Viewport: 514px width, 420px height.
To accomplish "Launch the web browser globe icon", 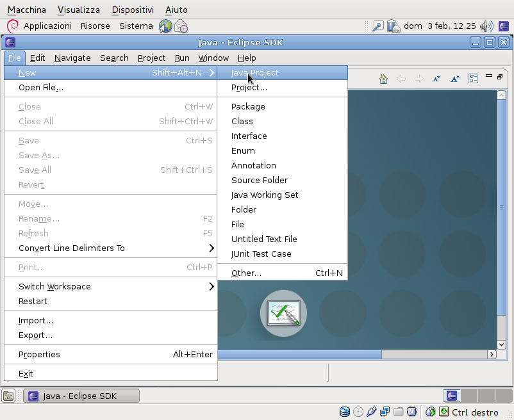I will pyautogui.click(x=165, y=26).
